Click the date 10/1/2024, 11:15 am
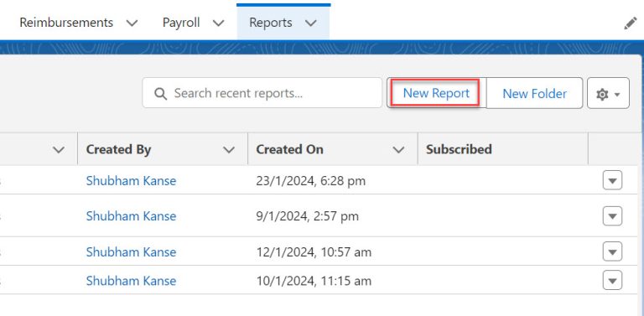This screenshot has height=316, width=644. 314,281
